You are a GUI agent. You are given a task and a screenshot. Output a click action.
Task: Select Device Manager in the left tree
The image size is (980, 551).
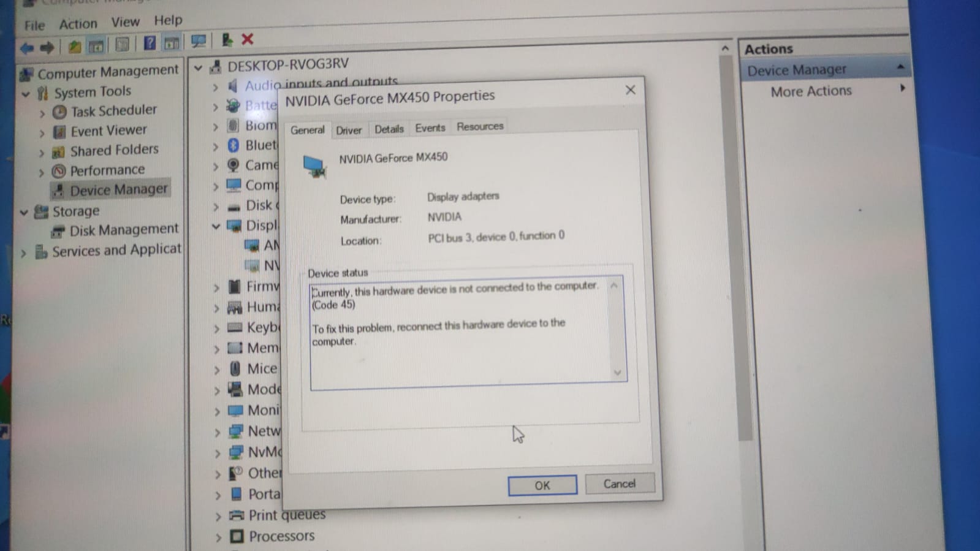[118, 190]
